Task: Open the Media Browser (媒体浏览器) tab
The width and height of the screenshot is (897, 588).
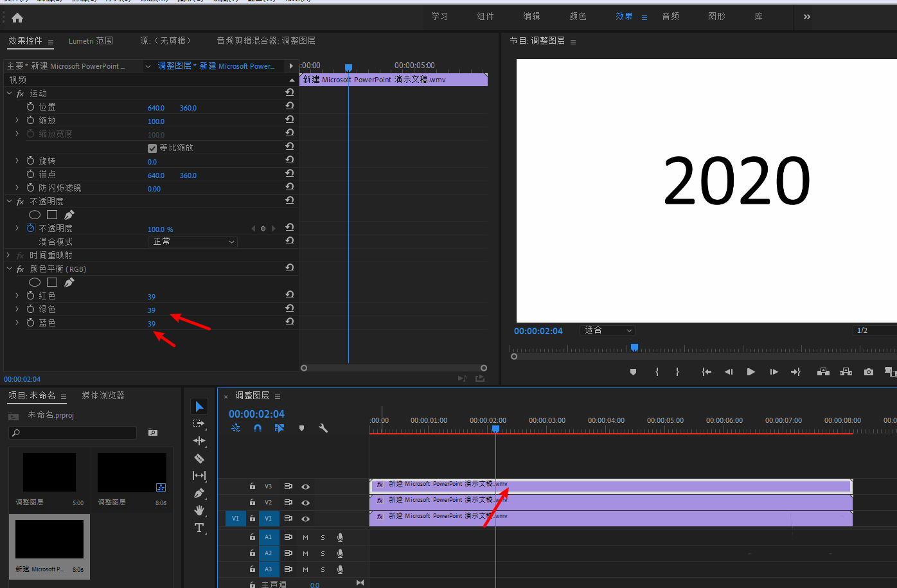Action: tap(103, 395)
